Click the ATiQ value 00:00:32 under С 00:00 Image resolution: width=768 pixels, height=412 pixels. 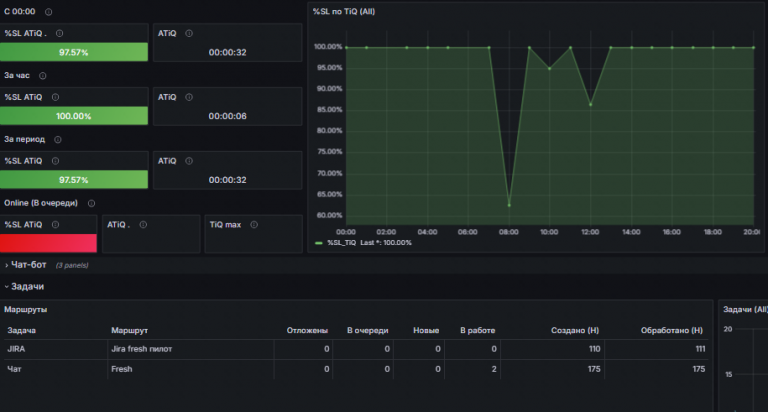(x=227, y=52)
